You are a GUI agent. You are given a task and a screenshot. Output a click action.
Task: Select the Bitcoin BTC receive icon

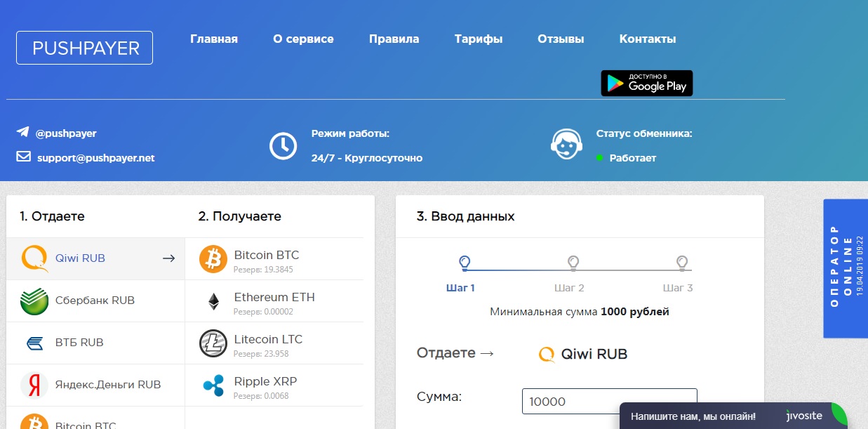coord(213,259)
